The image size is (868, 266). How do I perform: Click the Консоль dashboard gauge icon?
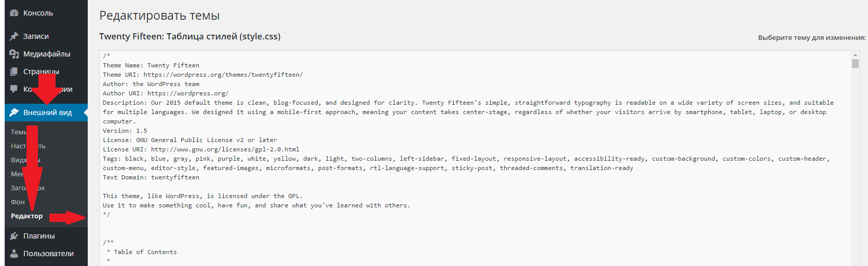click(x=14, y=13)
